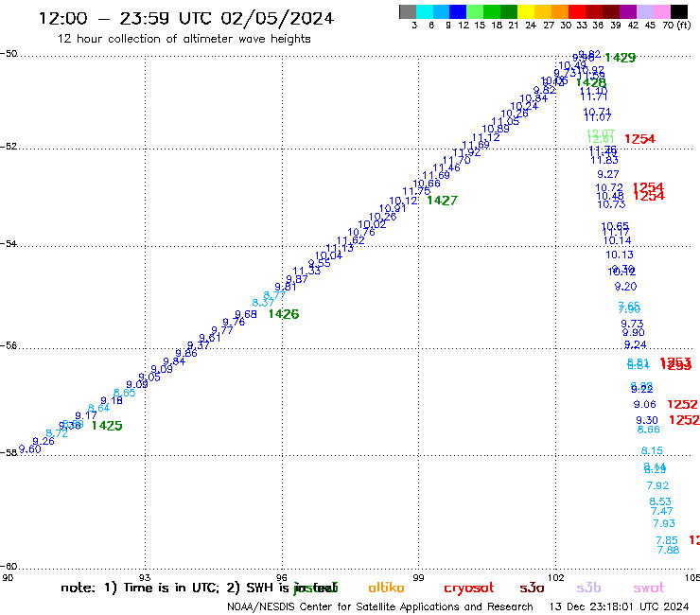Select the longitude axis label 96

282,578
